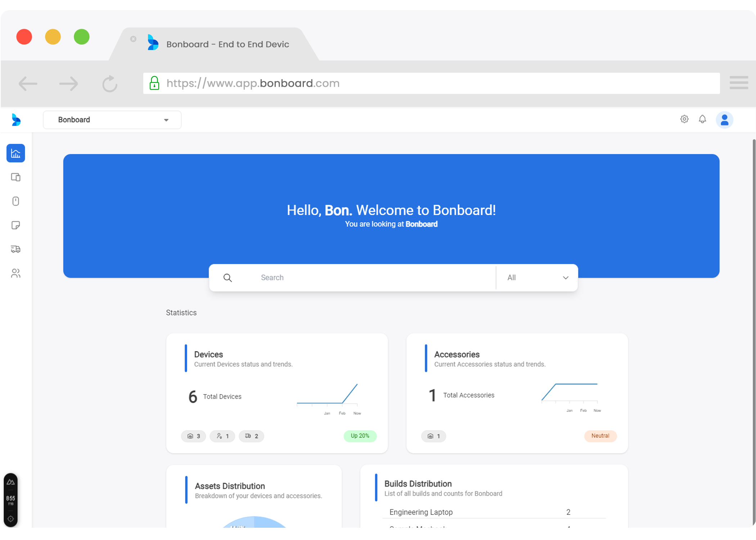Image resolution: width=756 pixels, height=540 pixels.
Task: Open settings gear icon
Action: (x=684, y=119)
